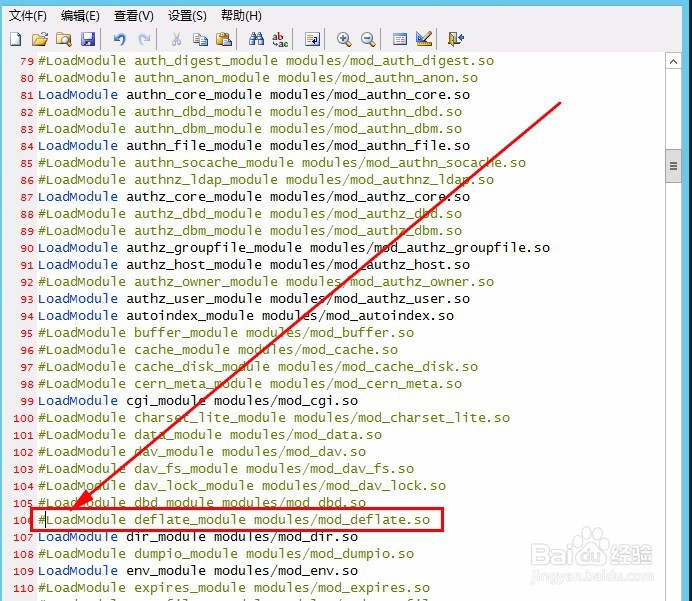Cut selection with the scissors icon

tap(176, 39)
